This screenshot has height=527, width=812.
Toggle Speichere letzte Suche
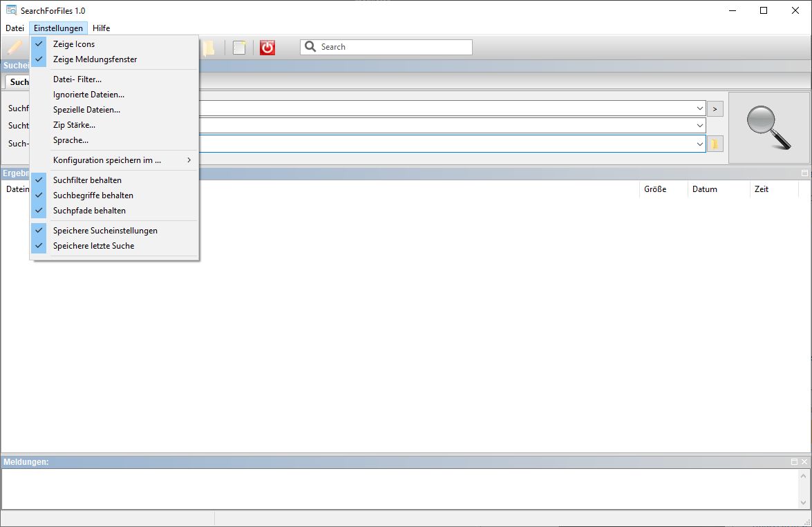(93, 246)
